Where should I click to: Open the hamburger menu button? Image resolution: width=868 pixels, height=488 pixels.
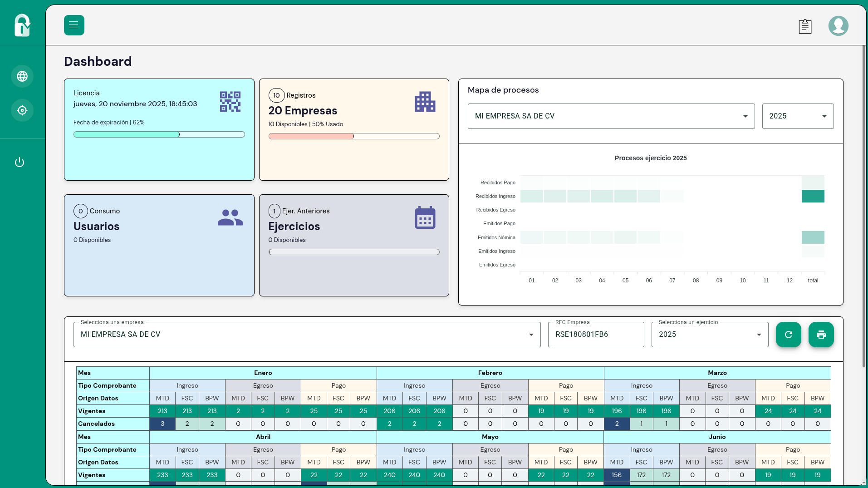click(74, 25)
